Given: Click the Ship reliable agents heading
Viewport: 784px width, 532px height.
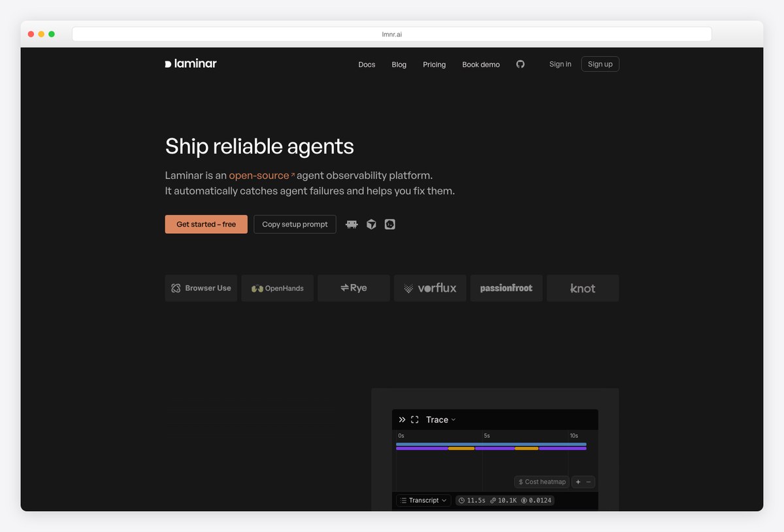Looking at the screenshot, I should (259, 146).
